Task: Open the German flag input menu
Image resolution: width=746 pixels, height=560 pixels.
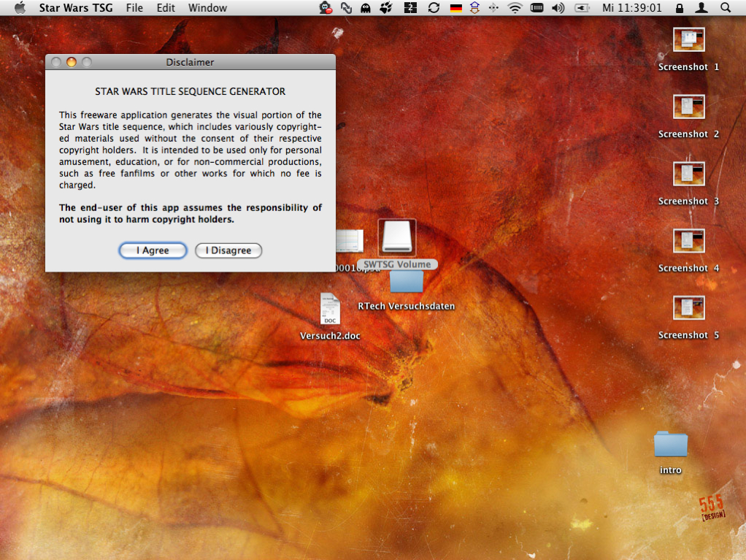Action: click(455, 8)
